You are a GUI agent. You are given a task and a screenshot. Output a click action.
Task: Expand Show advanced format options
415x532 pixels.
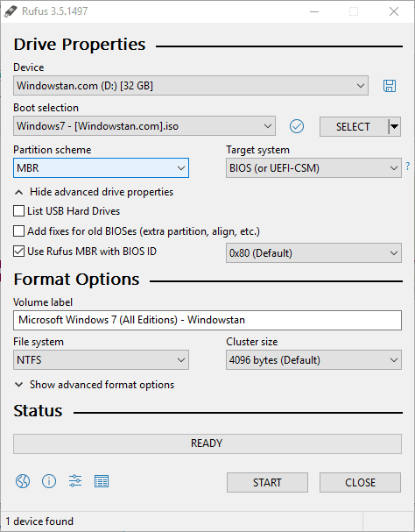pyautogui.click(x=94, y=385)
